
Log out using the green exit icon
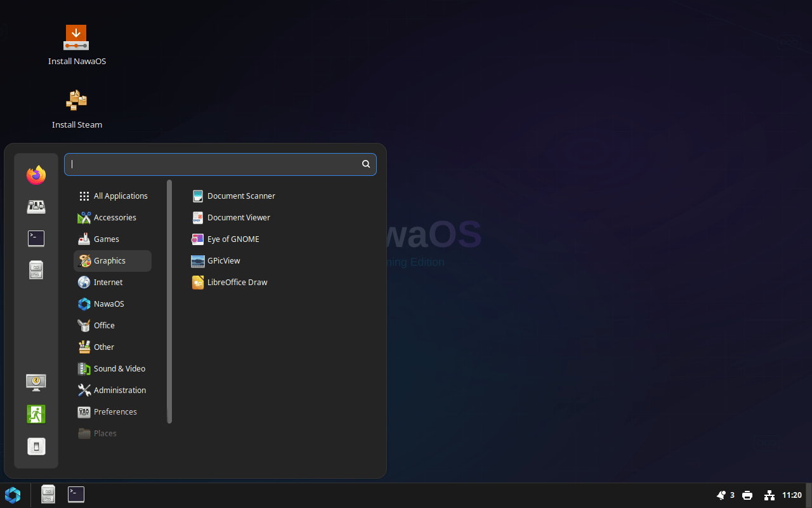[36, 413]
